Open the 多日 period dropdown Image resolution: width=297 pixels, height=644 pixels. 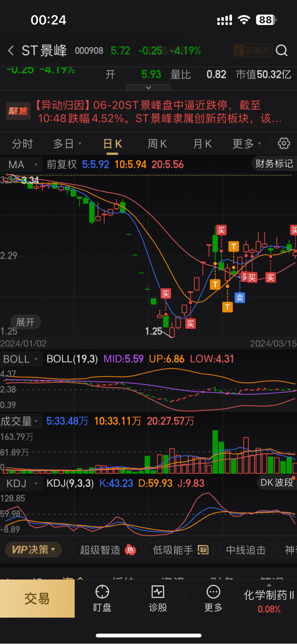[x=67, y=144]
